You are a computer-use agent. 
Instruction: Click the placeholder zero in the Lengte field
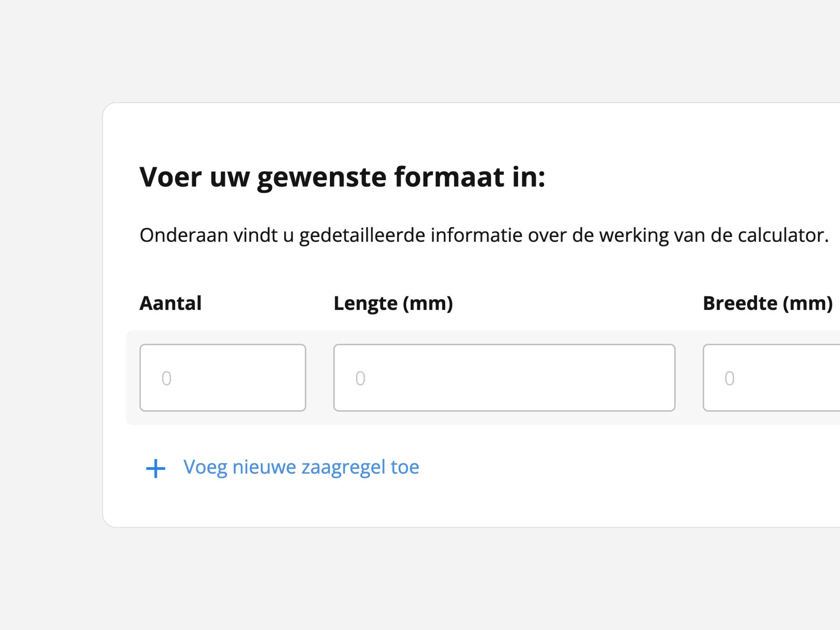(x=360, y=378)
